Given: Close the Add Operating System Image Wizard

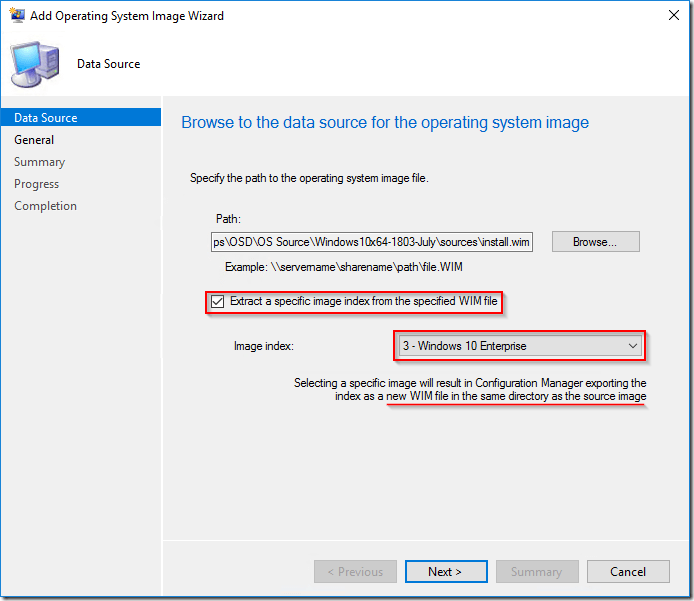Looking at the screenshot, I should (670, 16).
